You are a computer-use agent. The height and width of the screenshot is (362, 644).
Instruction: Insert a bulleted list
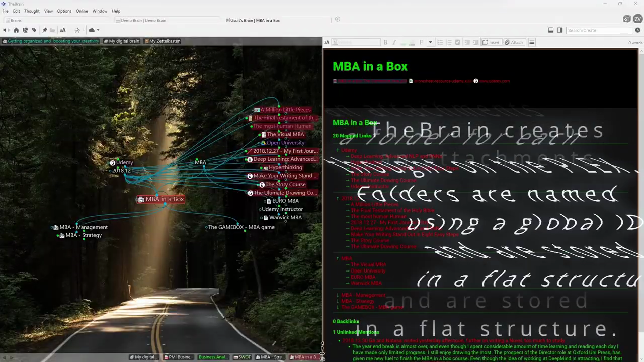pyautogui.click(x=440, y=42)
